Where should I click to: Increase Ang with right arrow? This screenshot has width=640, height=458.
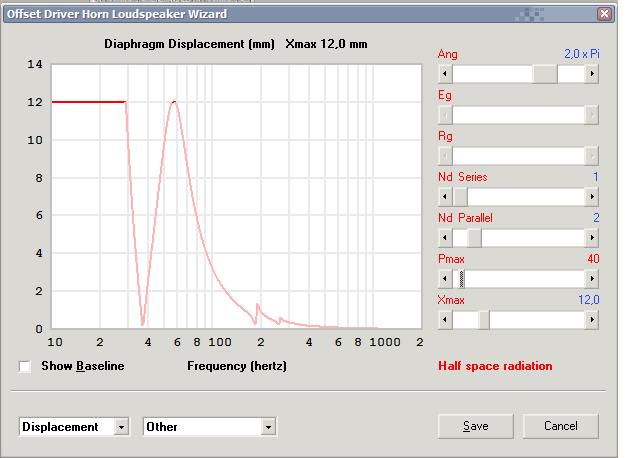[x=592, y=74]
